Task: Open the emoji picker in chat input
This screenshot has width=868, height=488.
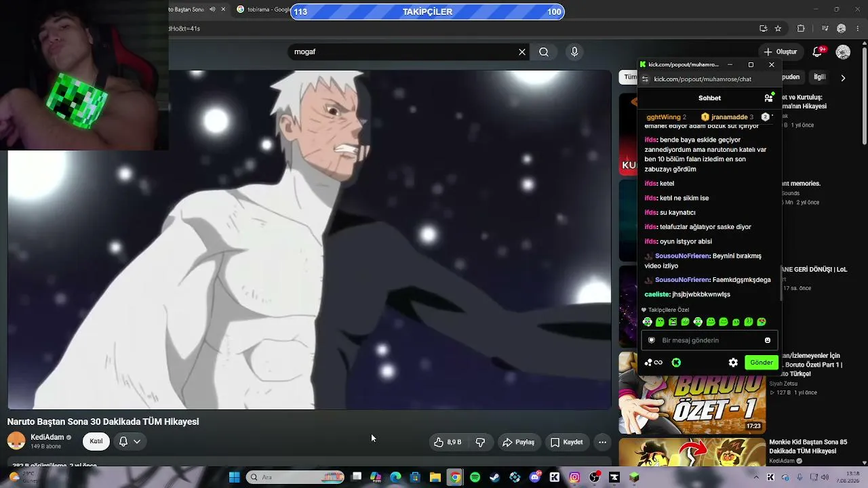Action: 768,340
